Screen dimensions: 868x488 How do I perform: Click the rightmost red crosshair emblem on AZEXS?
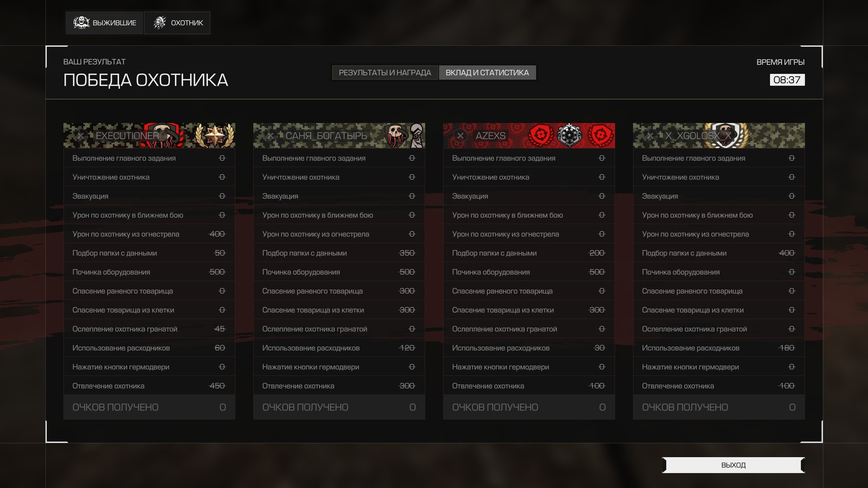600,136
